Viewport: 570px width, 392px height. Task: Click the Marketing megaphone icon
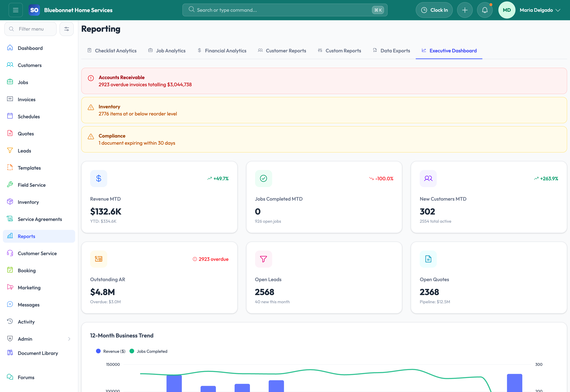[x=10, y=287]
